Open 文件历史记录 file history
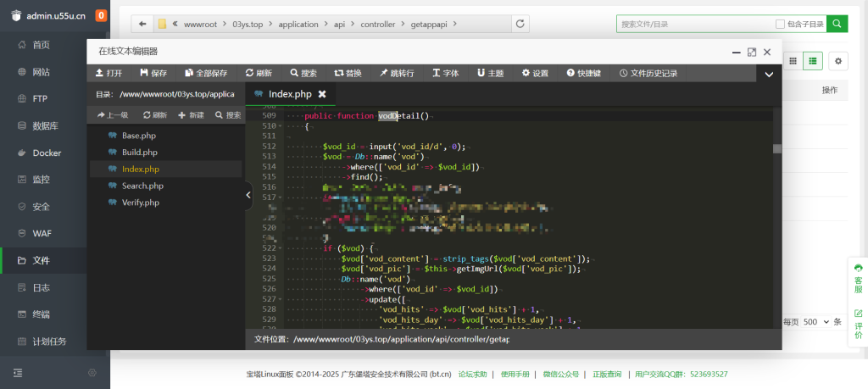The height and width of the screenshot is (389, 868). tap(648, 73)
